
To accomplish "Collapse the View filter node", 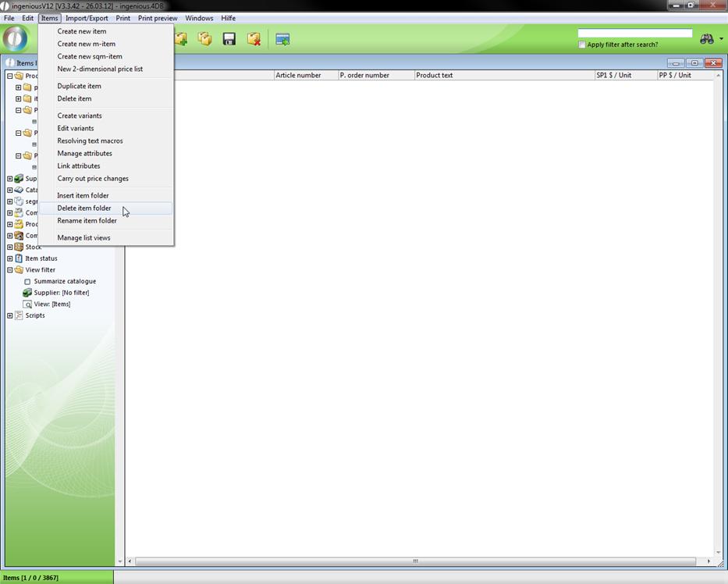I will 9,270.
